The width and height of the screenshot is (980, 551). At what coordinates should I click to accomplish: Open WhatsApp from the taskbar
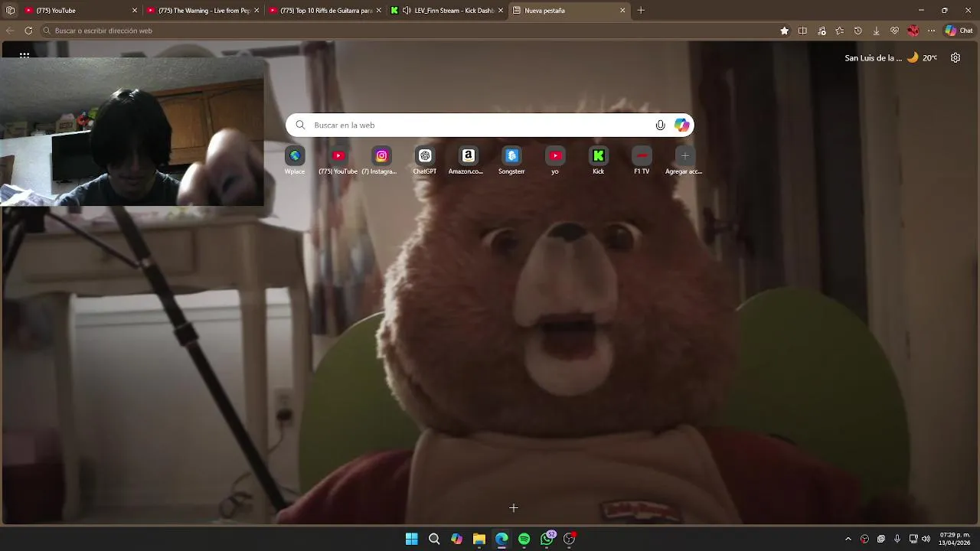[x=547, y=539]
